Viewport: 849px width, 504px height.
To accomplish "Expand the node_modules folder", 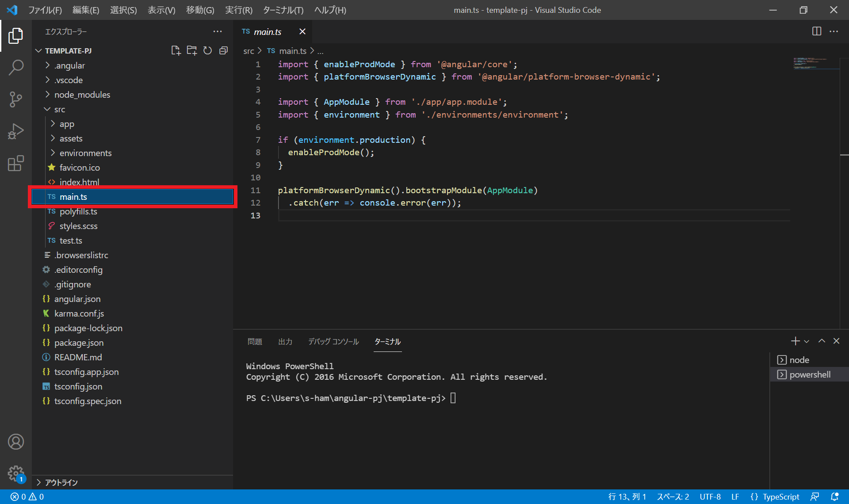I will [82, 95].
